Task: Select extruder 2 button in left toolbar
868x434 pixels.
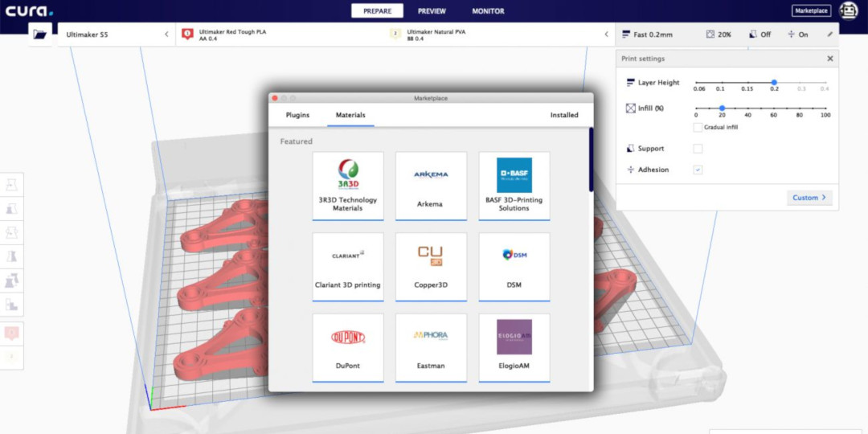Action: [11, 357]
